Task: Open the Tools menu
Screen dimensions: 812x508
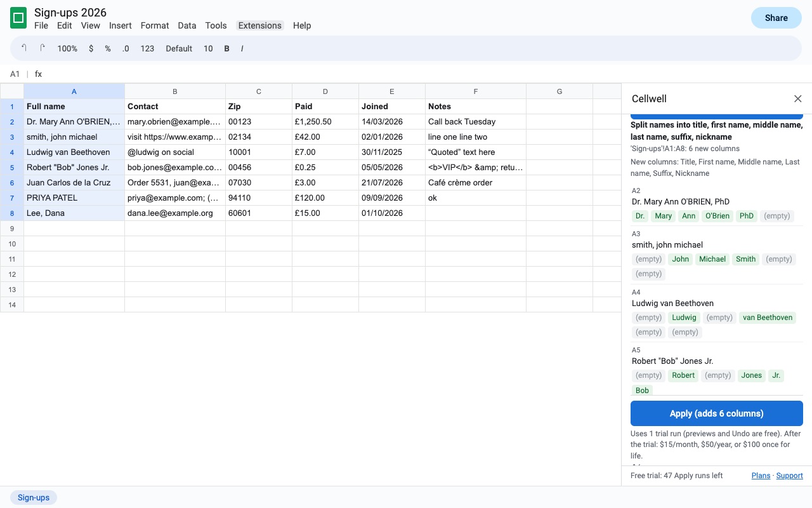Action: click(x=216, y=25)
